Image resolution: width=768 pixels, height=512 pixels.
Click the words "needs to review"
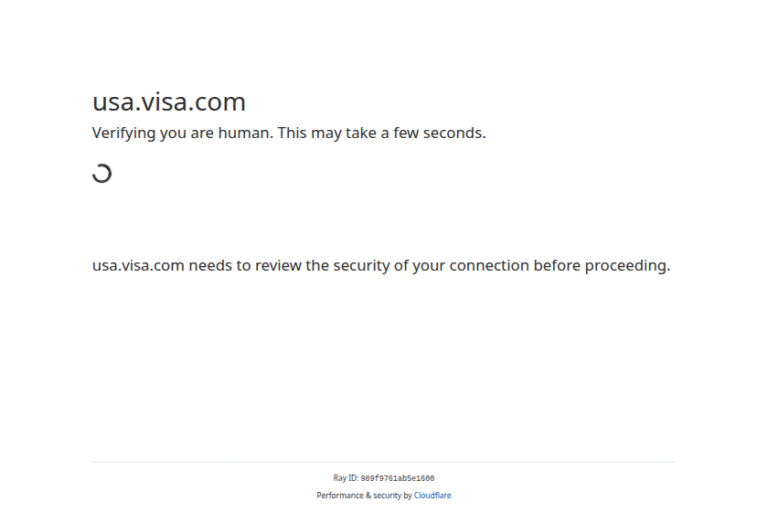pos(246,266)
